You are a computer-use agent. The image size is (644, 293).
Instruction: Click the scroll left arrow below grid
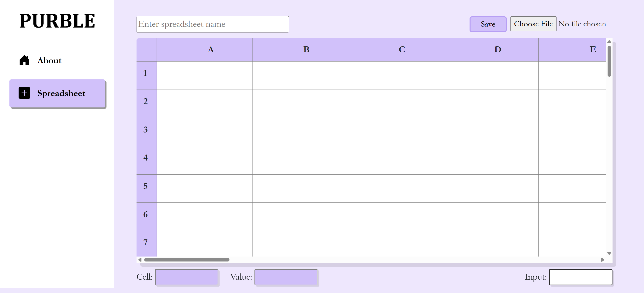pyautogui.click(x=140, y=260)
